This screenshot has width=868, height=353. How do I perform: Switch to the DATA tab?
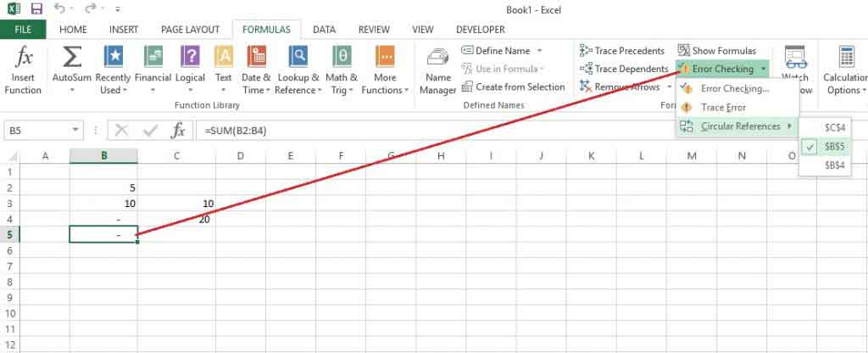pyautogui.click(x=325, y=30)
